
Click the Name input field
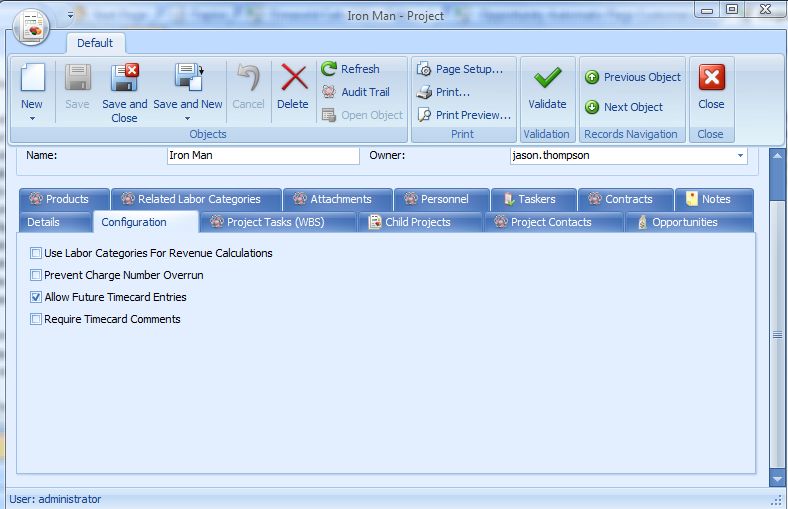coord(263,156)
